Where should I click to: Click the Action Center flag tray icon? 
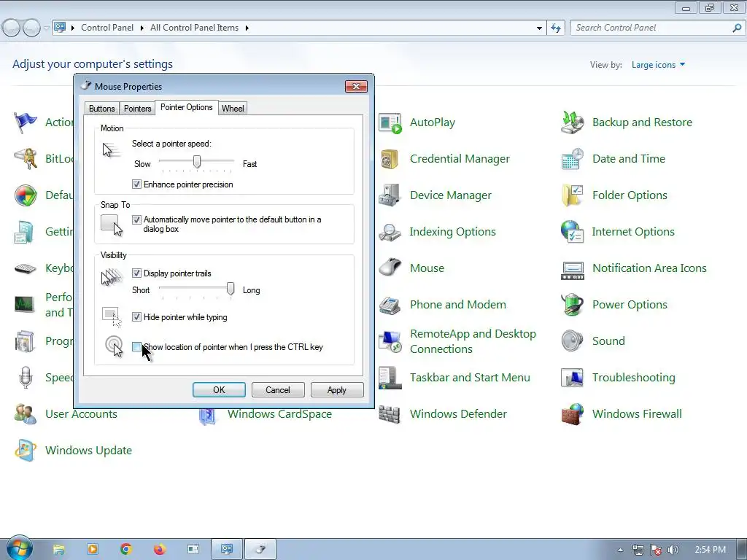click(x=656, y=550)
